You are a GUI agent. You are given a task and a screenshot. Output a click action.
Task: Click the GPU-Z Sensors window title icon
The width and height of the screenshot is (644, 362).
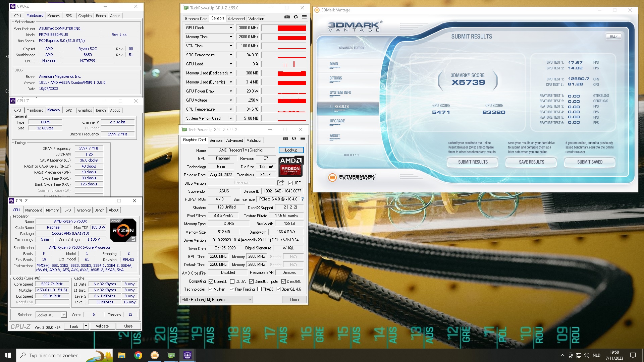[186, 8]
